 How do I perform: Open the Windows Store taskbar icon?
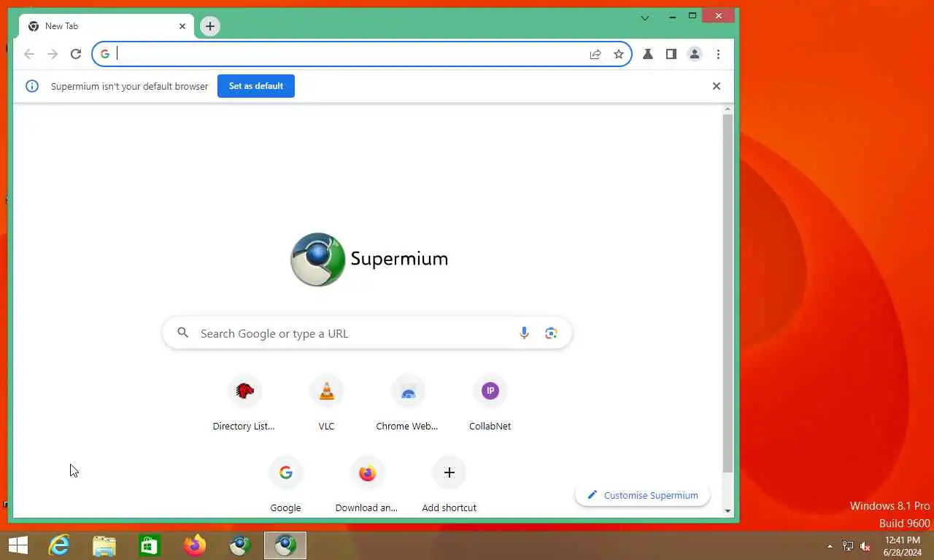(150, 545)
